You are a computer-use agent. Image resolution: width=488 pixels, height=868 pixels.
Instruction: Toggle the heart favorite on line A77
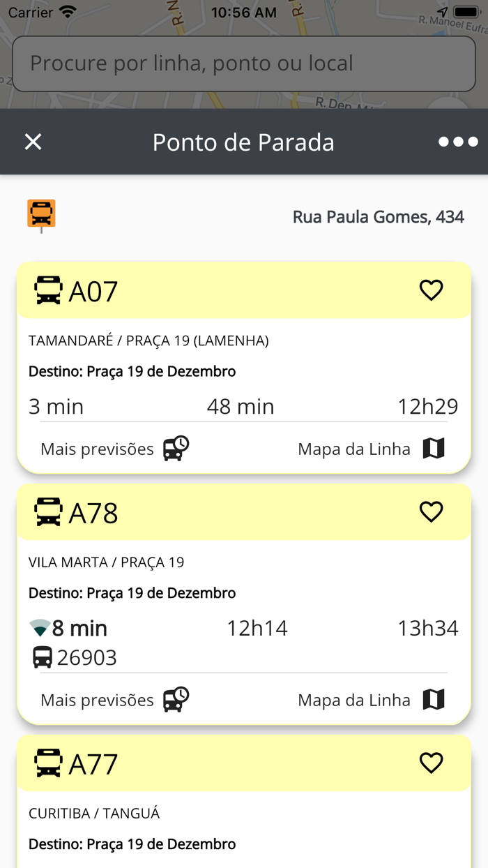click(432, 763)
